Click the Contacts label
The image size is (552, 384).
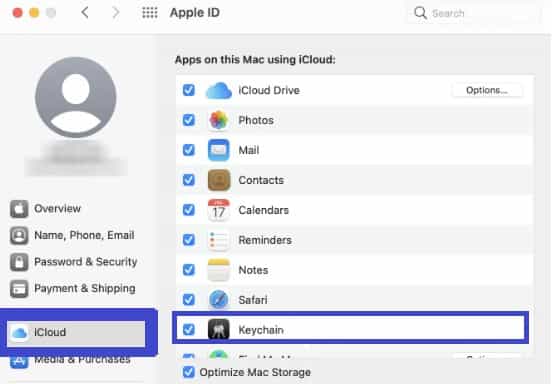[261, 180]
